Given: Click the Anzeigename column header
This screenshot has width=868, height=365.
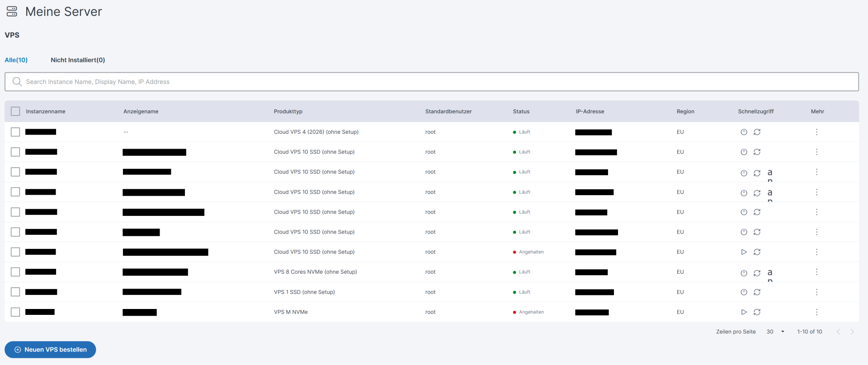Looking at the screenshot, I should (x=141, y=112).
